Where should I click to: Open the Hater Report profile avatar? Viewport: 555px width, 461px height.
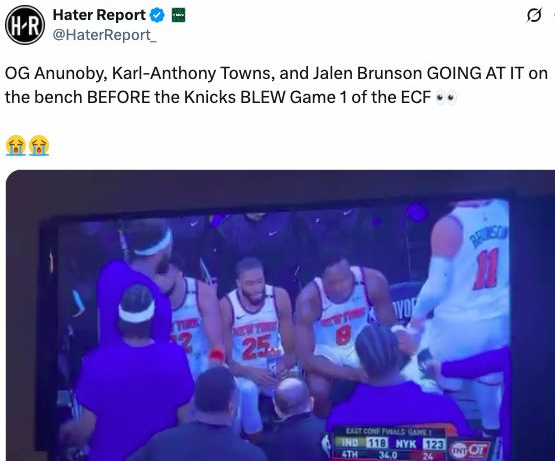[25, 25]
